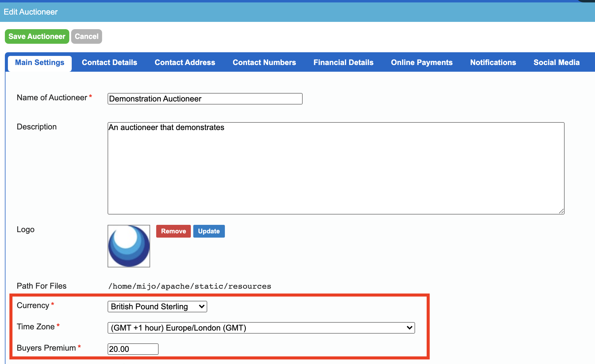Focus the Description text area
This screenshot has width=595, height=364.
(336, 168)
